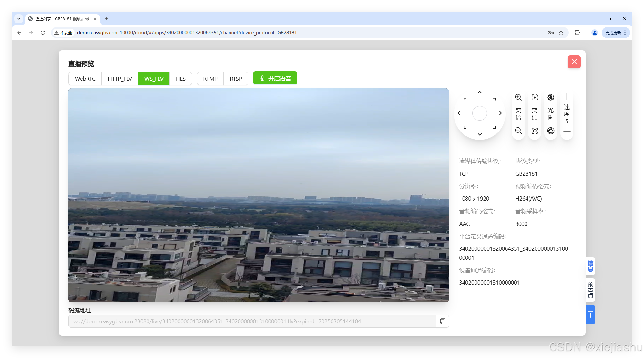Move camera to lower-left via PTZ corner
Screen dimensions: 644x358
pyautogui.click(x=465, y=127)
